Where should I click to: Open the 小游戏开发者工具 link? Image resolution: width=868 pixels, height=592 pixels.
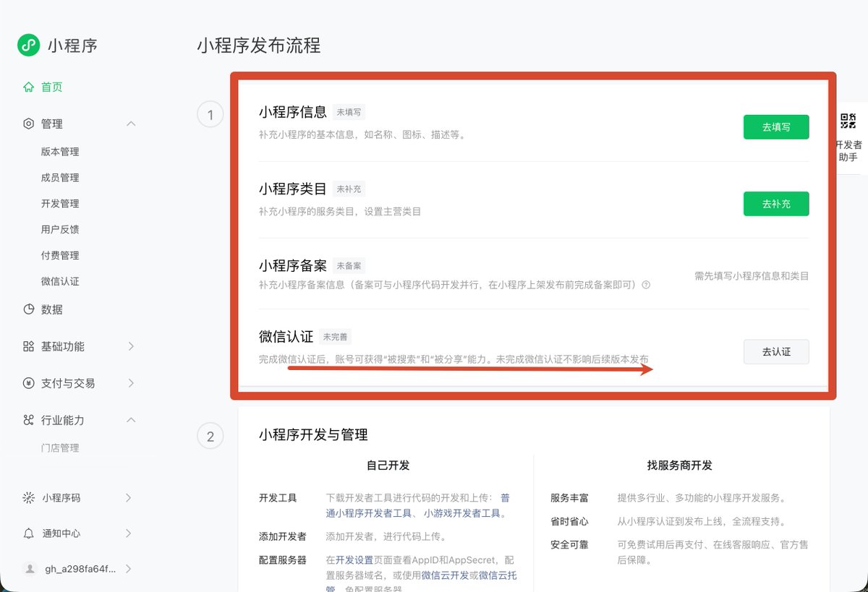pyautogui.click(x=463, y=513)
